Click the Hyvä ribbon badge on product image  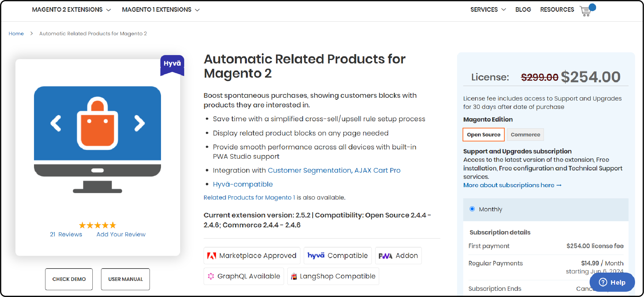pos(172,65)
